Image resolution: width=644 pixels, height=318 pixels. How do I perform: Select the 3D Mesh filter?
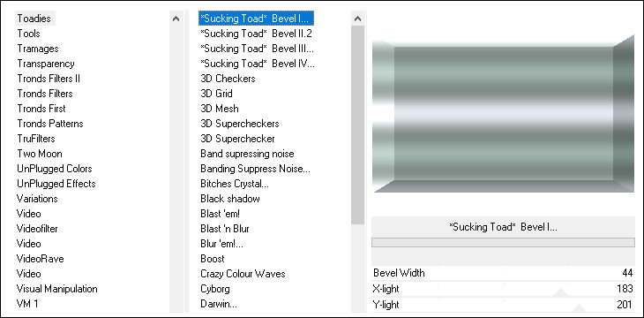220,109
